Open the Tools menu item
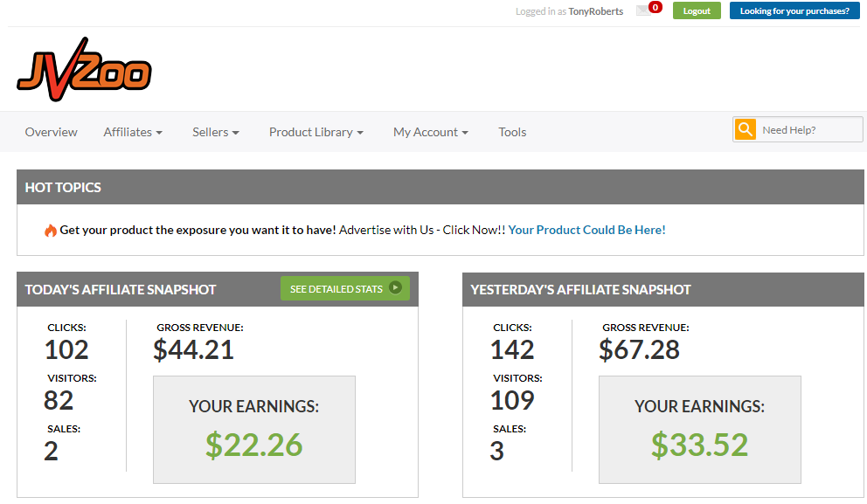867x504 pixels. click(x=512, y=132)
